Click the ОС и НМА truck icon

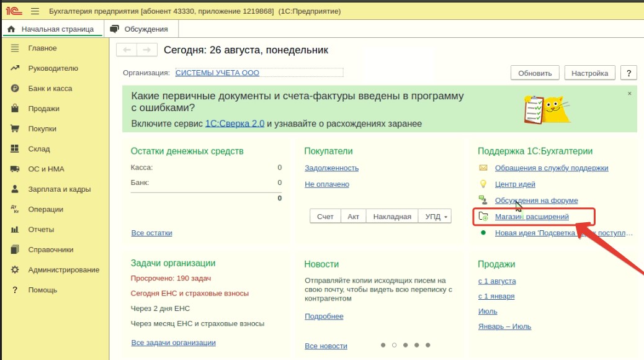(15, 169)
